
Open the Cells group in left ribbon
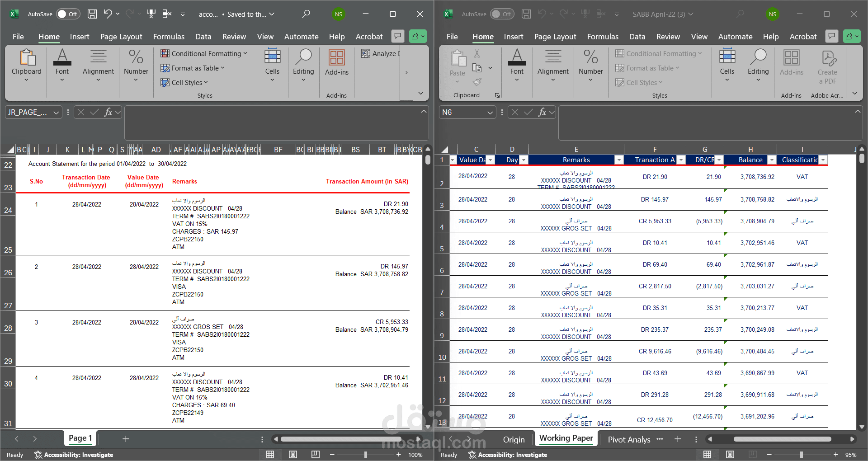coord(272,66)
